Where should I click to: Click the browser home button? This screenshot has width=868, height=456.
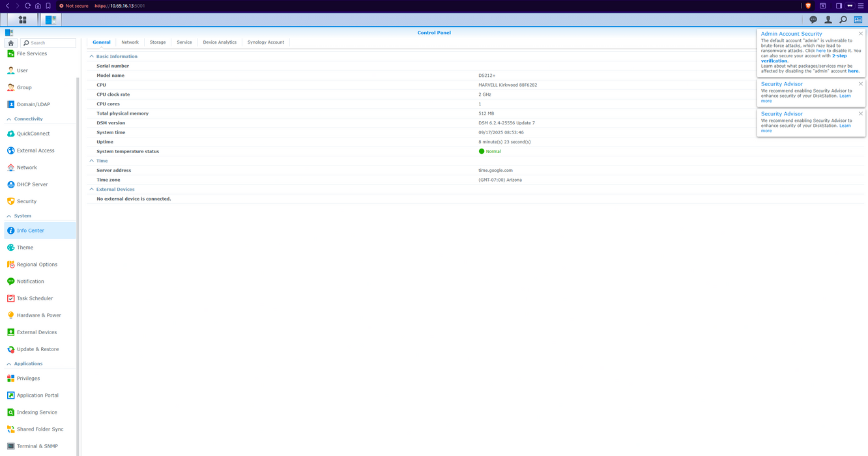[x=38, y=6]
